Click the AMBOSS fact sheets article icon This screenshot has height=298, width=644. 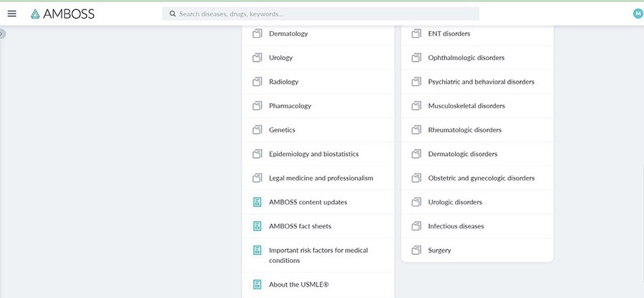(x=258, y=226)
